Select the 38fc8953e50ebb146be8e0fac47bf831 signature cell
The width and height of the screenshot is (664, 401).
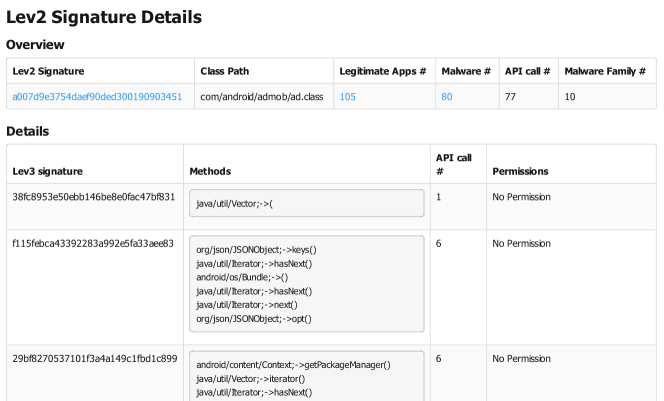pos(94,197)
